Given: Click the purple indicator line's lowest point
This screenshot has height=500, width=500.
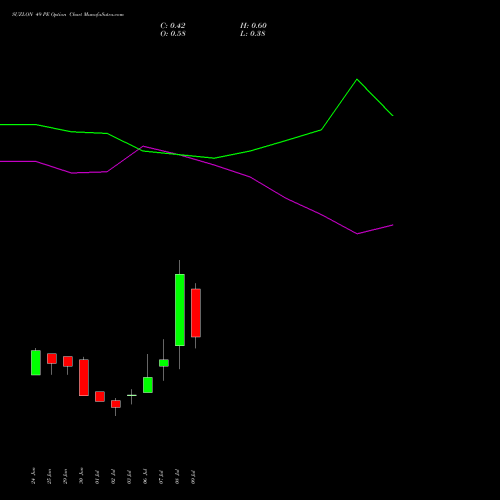Looking at the screenshot, I should click(x=357, y=234).
